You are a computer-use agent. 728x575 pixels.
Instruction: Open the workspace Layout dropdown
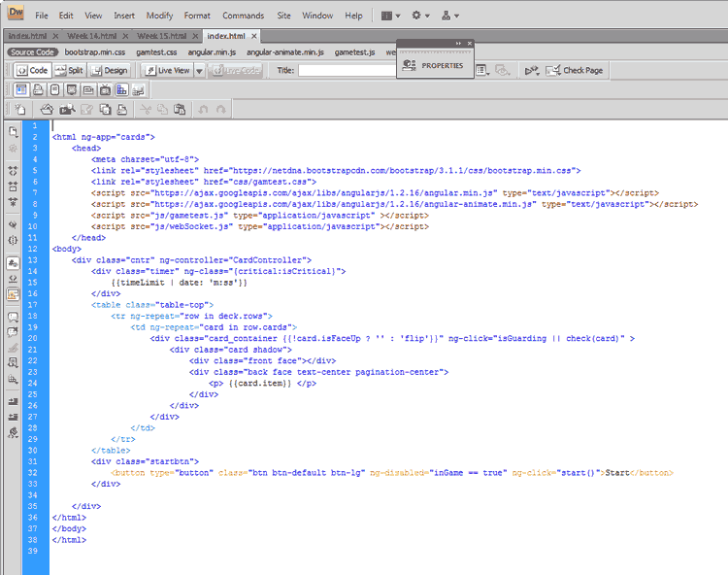click(x=390, y=16)
